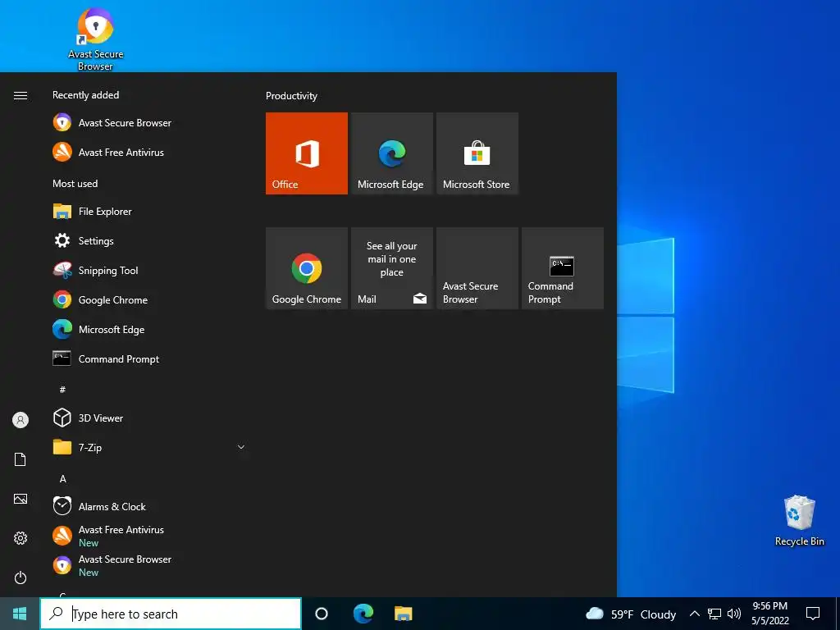840x630 pixels.
Task: Open Cortana circle on the taskbar
Action: pyautogui.click(x=322, y=614)
